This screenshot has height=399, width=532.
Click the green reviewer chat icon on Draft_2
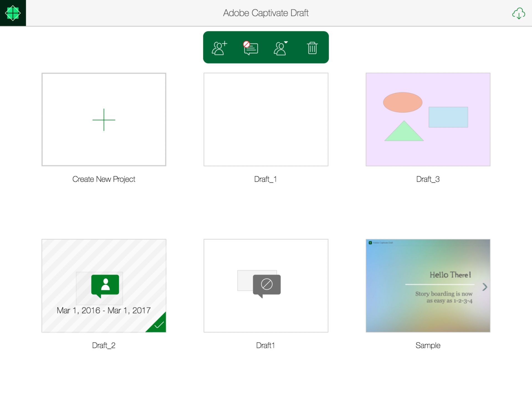(105, 286)
